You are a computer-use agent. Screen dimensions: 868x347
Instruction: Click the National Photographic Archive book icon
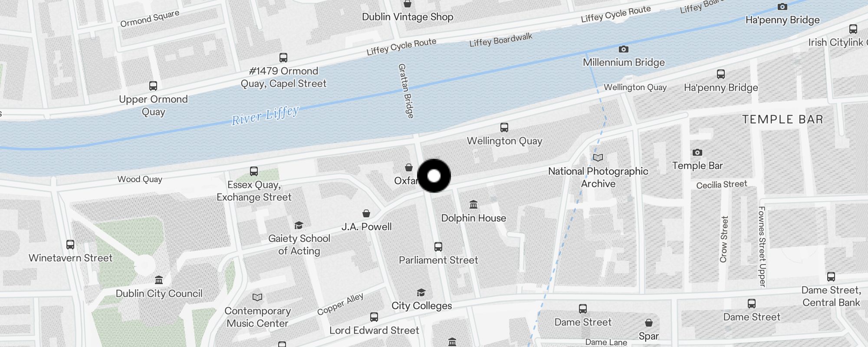click(x=598, y=158)
